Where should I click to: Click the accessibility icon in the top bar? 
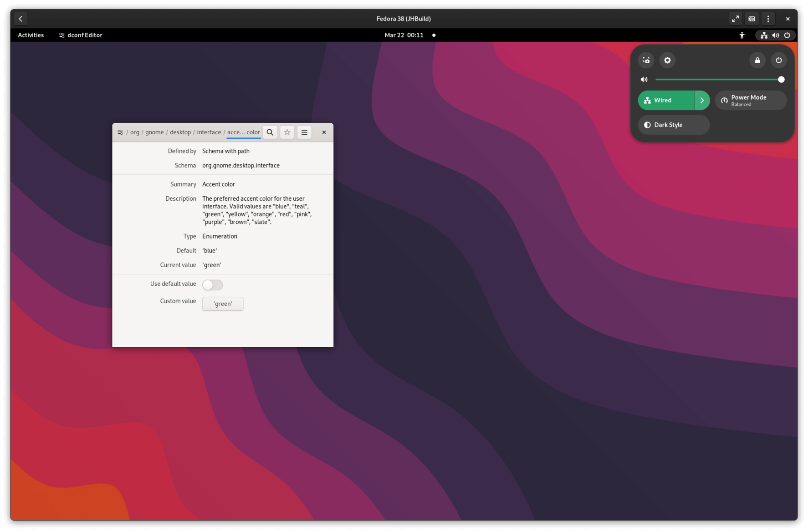click(x=742, y=35)
